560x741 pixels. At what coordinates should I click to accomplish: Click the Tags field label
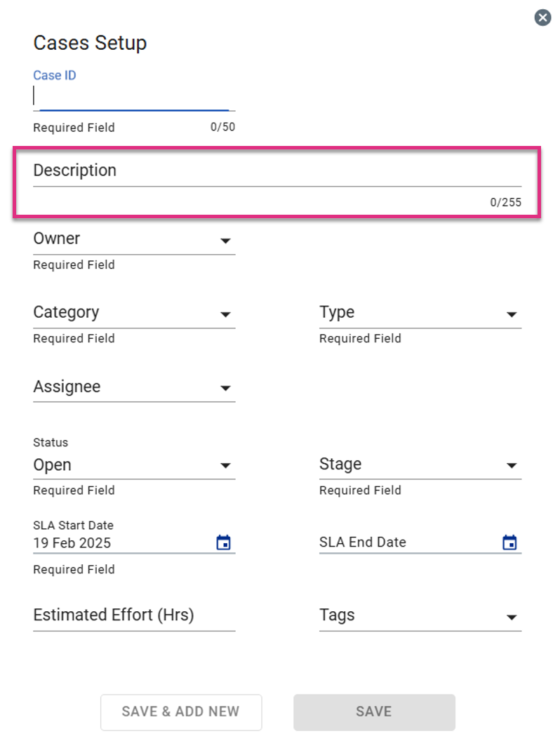coord(337,615)
